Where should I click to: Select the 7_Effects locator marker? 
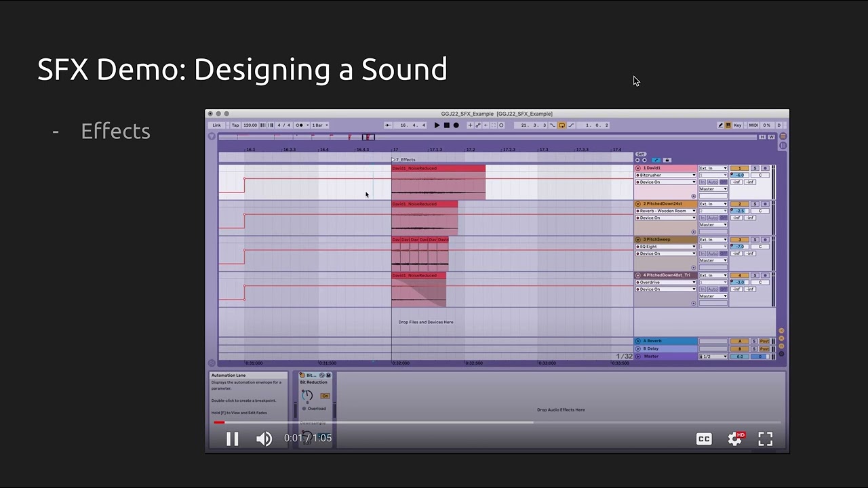tap(404, 160)
